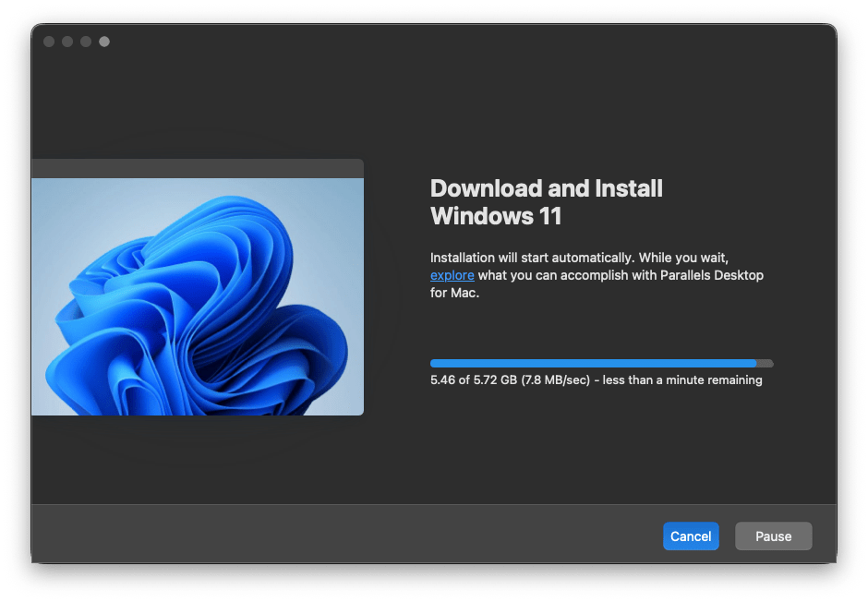Click the second gray dot in the title bar
This screenshot has height=602, width=868.
(x=67, y=42)
